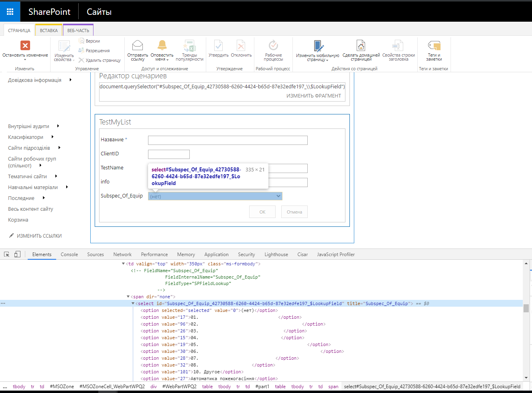532x393 pixels.
Task: Switch to the Вставка ribbon tab
Action: pyautogui.click(x=49, y=31)
